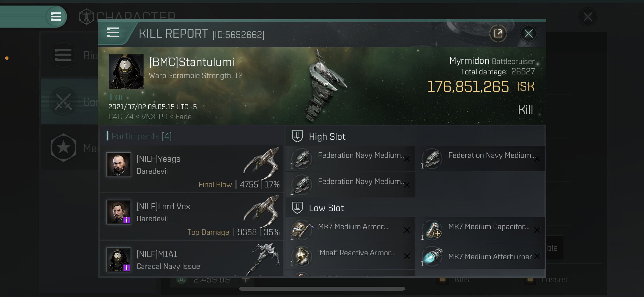View Stantulumi's pilot portrait
The image size is (644, 297).
126,72
